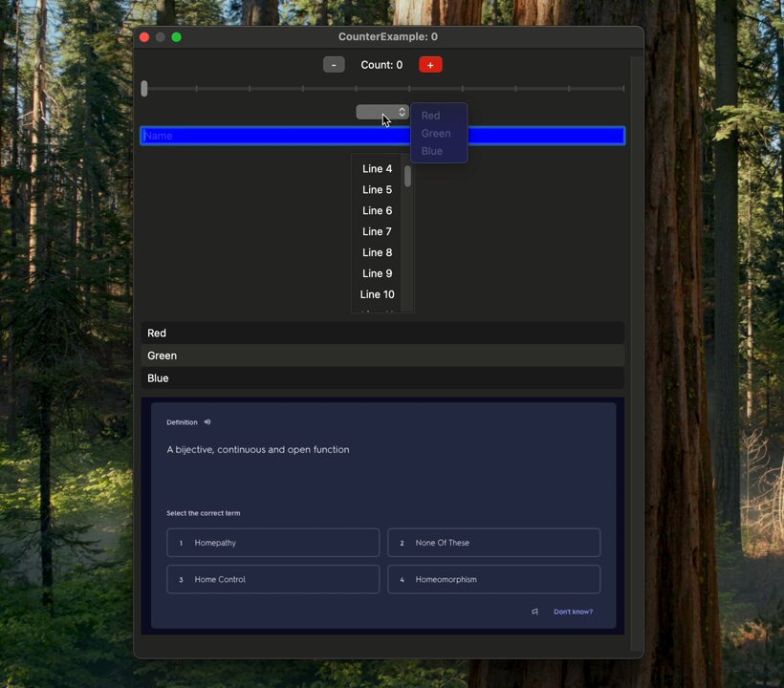Click the slider thumb handle
Screen dimensions: 784x688
pos(144,89)
